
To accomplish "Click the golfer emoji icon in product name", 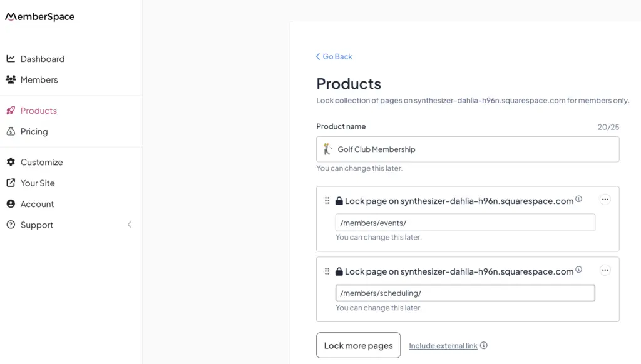I will pyautogui.click(x=327, y=149).
